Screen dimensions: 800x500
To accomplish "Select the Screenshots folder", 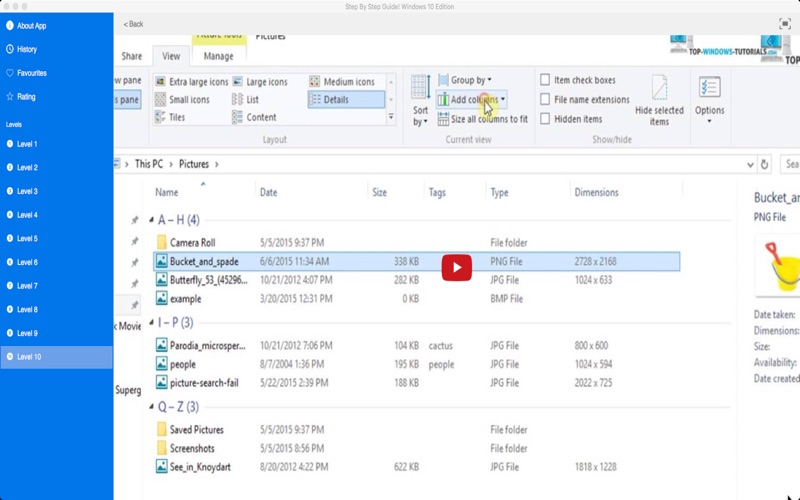I will (185, 448).
